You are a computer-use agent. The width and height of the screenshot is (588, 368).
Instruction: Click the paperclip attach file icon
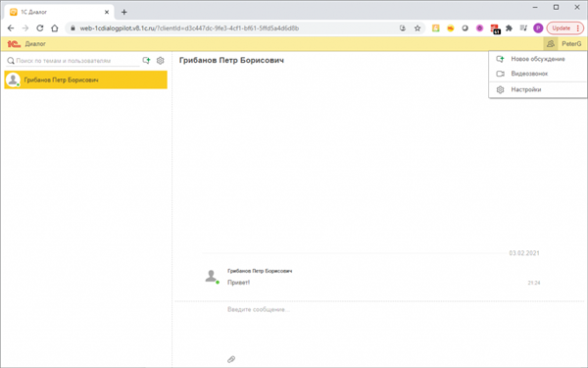tap(231, 359)
